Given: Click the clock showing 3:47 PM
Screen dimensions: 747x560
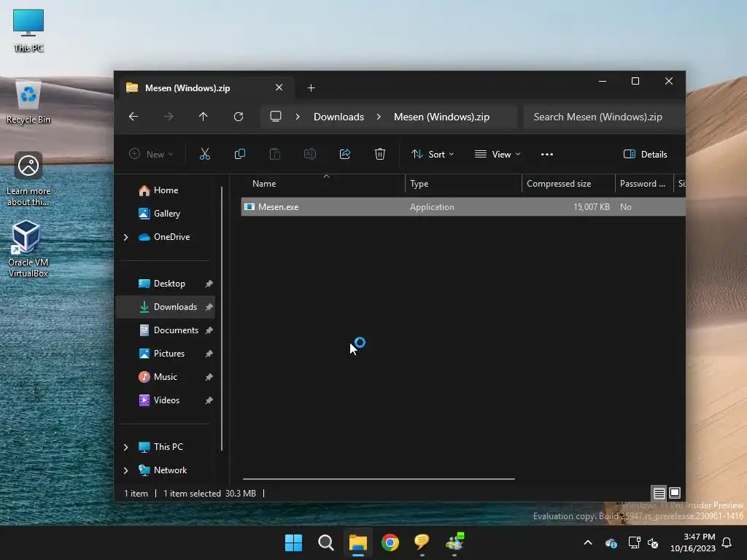Looking at the screenshot, I should click(700, 537).
